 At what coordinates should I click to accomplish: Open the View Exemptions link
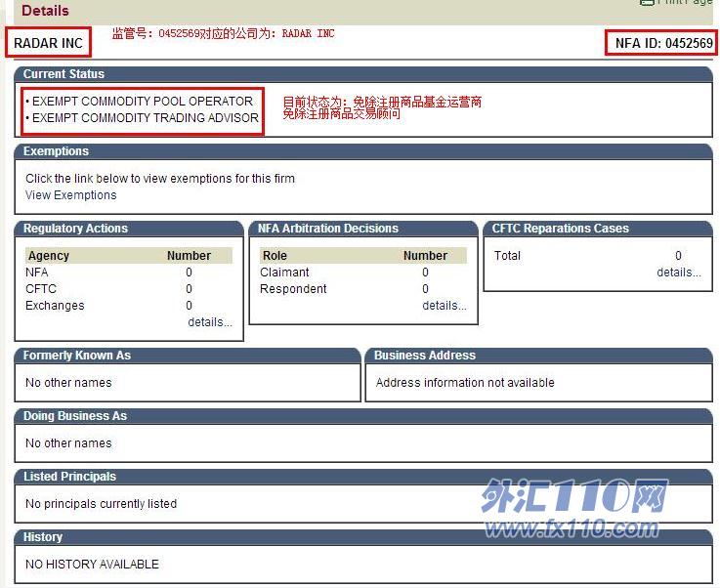pyautogui.click(x=71, y=195)
